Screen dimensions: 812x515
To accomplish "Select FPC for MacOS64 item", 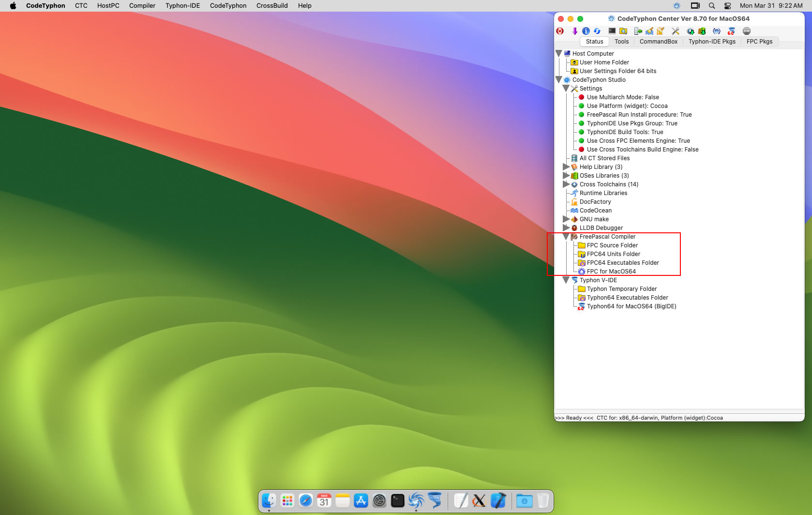I will coord(611,272).
